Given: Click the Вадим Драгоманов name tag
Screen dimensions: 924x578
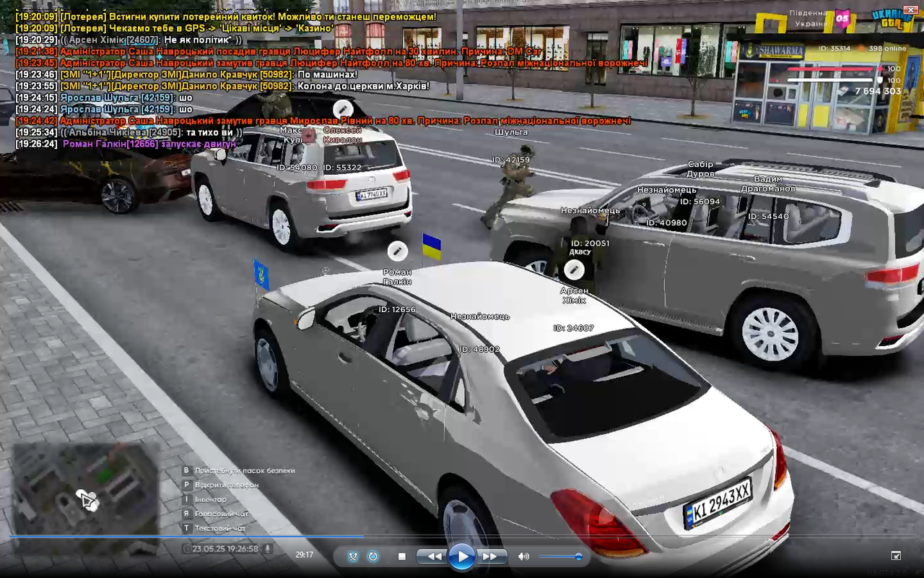Looking at the screenshot, I should tap(768, 184).
